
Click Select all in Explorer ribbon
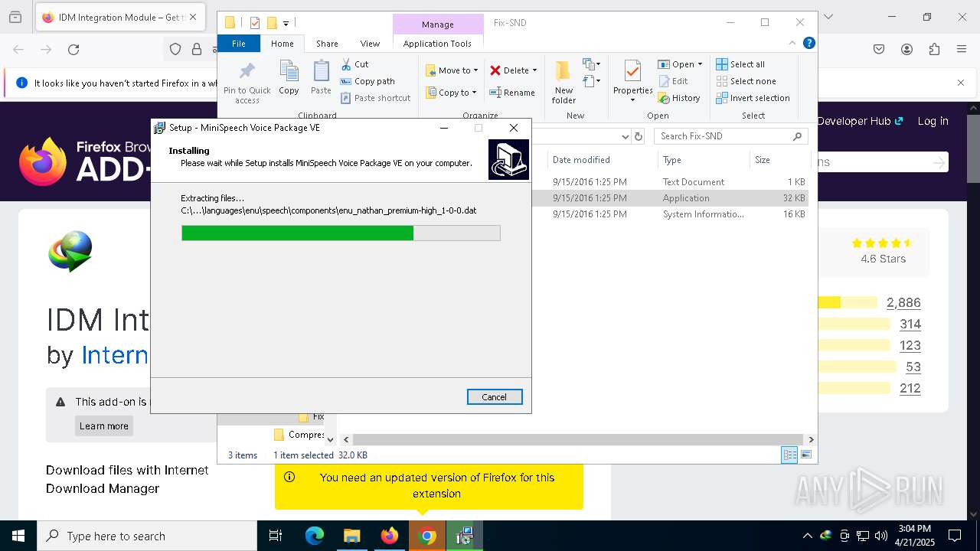coord(740,64)
